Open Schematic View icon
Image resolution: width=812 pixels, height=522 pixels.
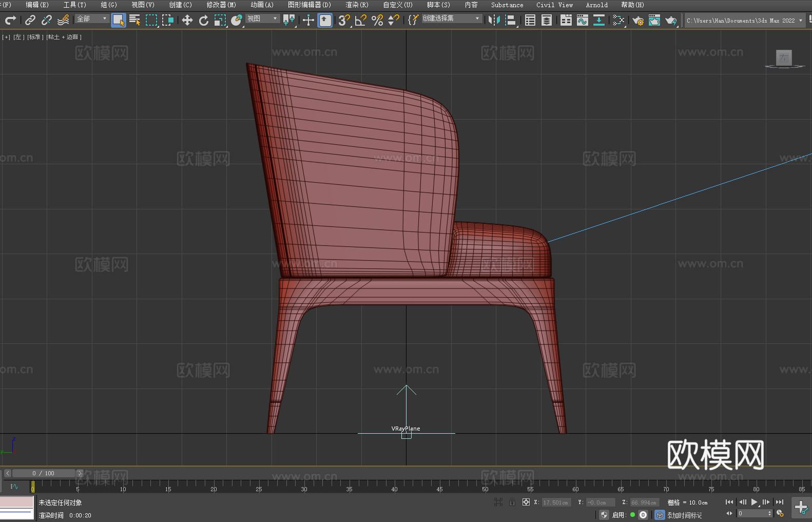point(618,20)
